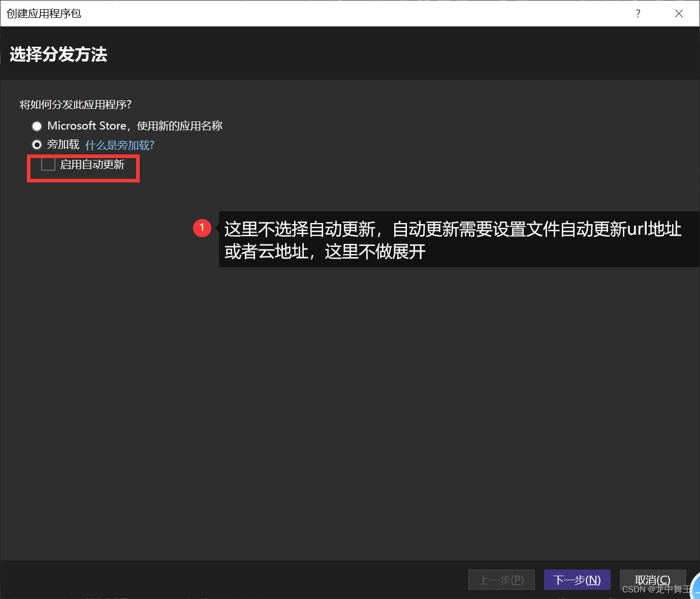Click the 创建应用程序包 window title

click(x=44, y=14)
